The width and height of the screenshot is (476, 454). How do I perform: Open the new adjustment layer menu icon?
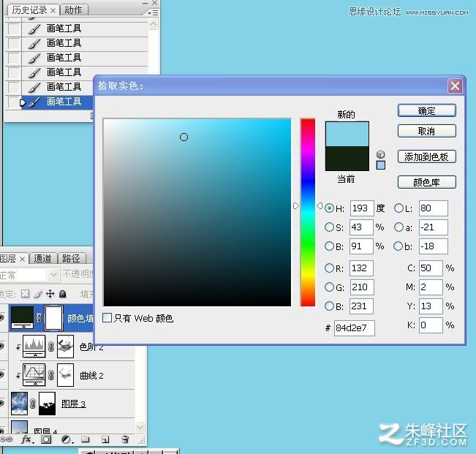(x=67, y=439)
